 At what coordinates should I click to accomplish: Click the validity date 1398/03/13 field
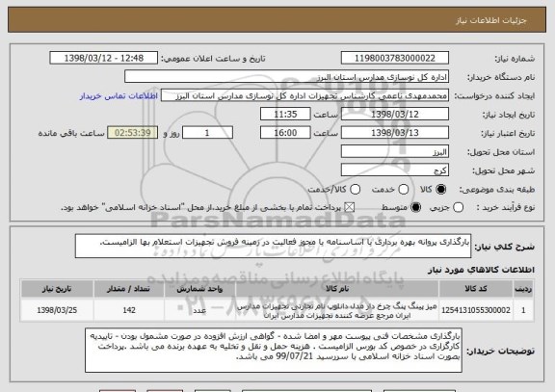[395, 133]
